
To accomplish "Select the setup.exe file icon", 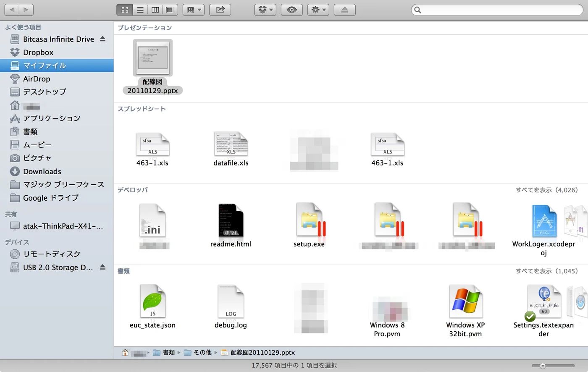I will click(309, 220).
